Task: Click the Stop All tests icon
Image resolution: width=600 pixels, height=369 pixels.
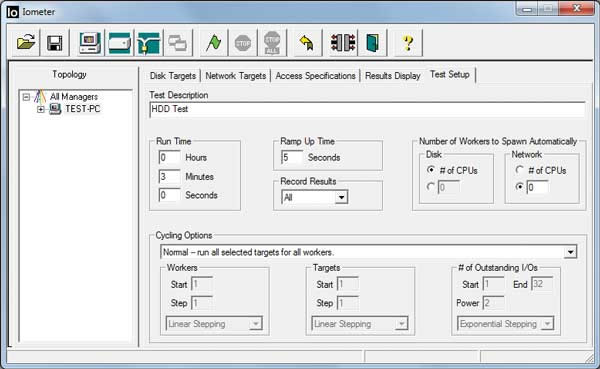Action: click(x=272, y=42)
